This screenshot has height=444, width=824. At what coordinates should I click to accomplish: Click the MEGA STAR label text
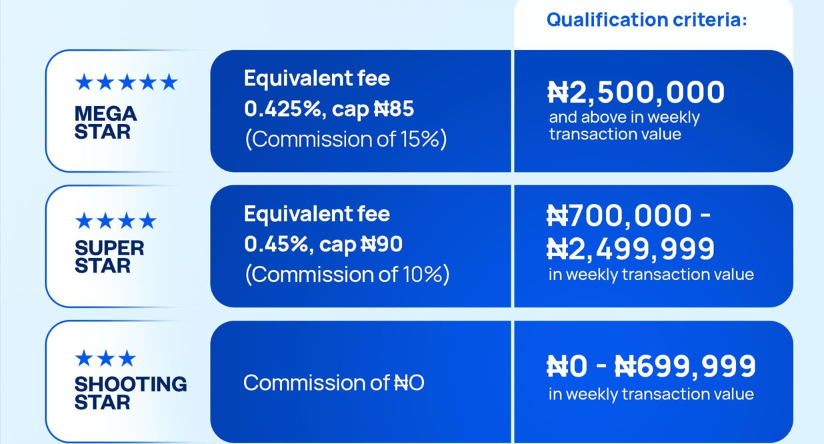point(106,122)
